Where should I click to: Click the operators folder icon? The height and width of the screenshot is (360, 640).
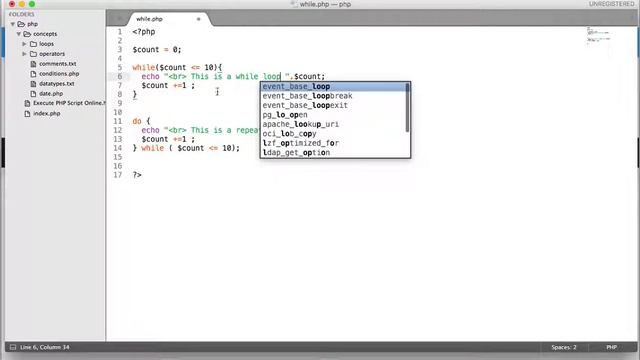(x=33, y=54)
